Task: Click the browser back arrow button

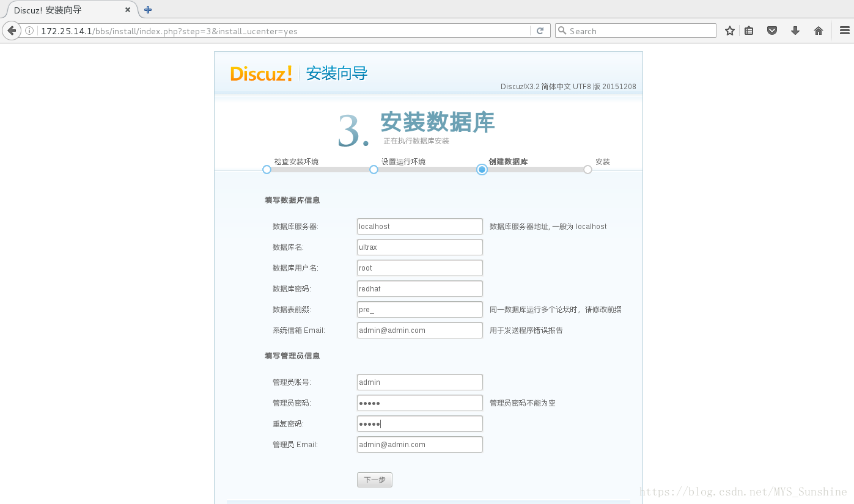Action: 12,31
